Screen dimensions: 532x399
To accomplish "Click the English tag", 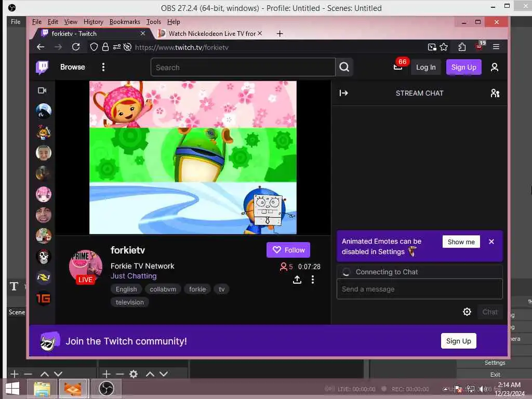I will [126, 289].
